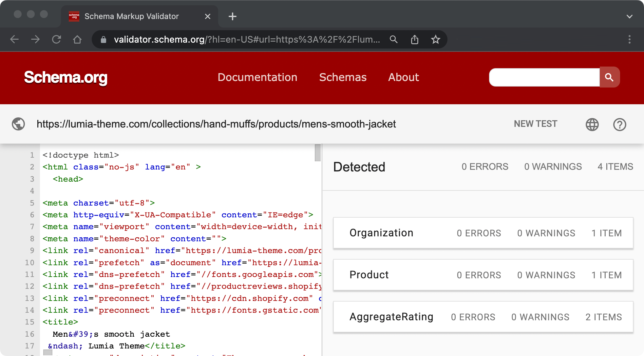Image resolution: width=644 pixels, height=356 pixels.
Task: Click the Schema.org logo link
Action: click(x=66, y=78)
